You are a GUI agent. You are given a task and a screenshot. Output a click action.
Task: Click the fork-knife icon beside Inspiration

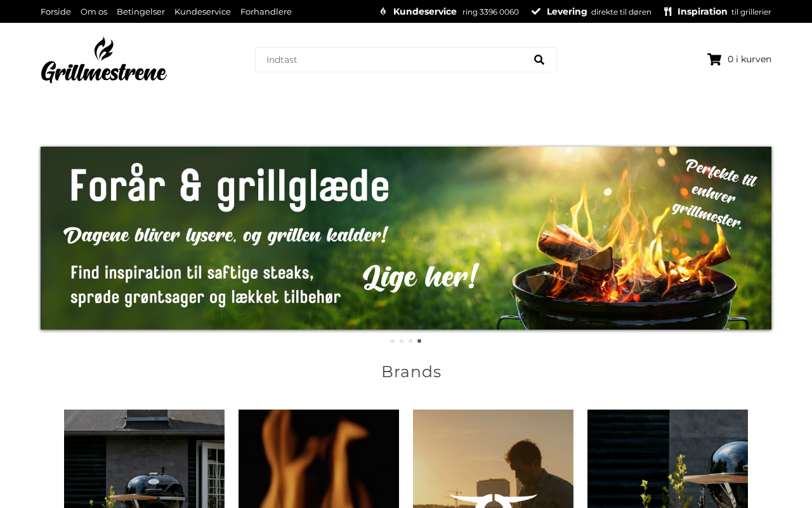coord(668,11)
